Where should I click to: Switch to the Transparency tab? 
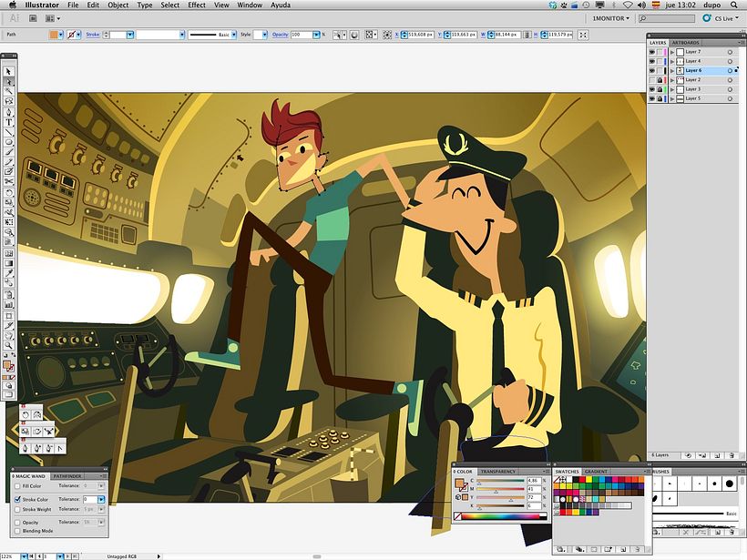click(497, 472)
